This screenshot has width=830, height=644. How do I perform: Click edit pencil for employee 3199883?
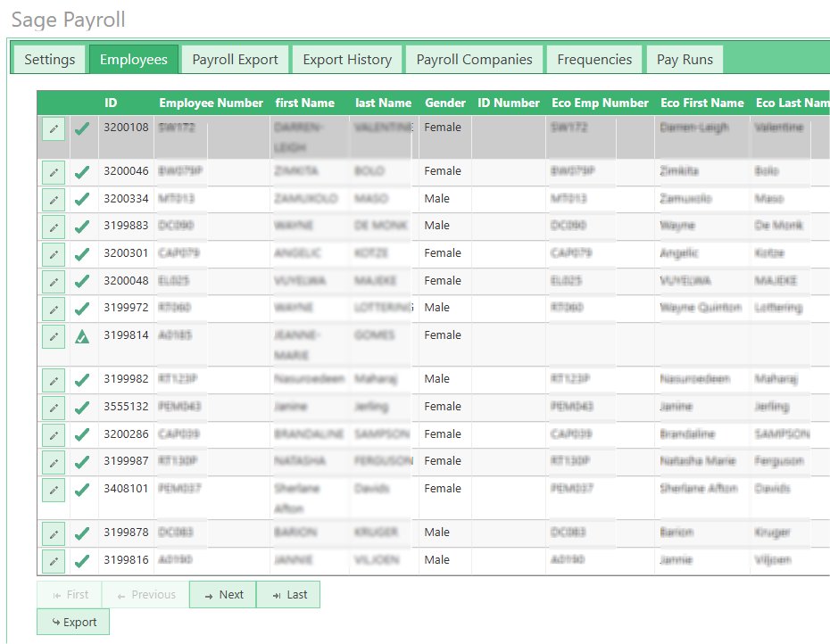pos(54,227)
